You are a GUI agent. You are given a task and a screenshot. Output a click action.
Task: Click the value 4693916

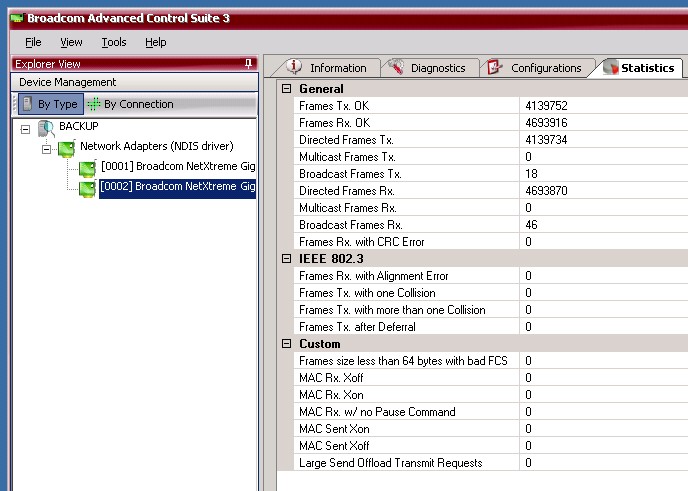tap(546, 123)
